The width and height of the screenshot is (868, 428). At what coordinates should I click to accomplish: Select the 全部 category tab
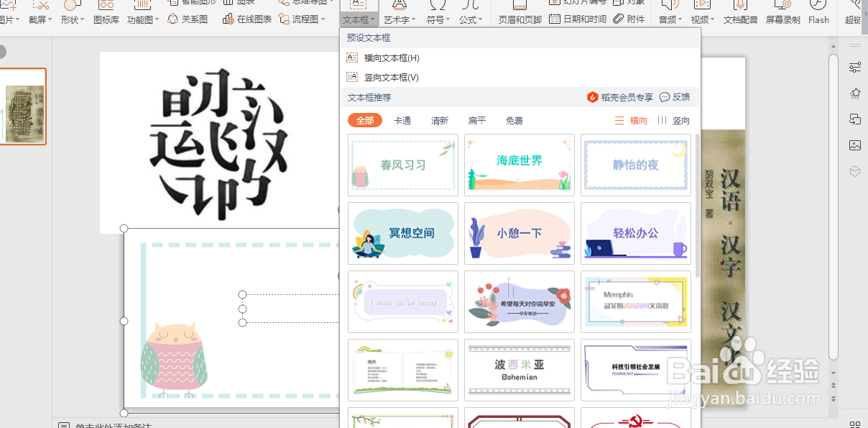(x=365, y=121)
